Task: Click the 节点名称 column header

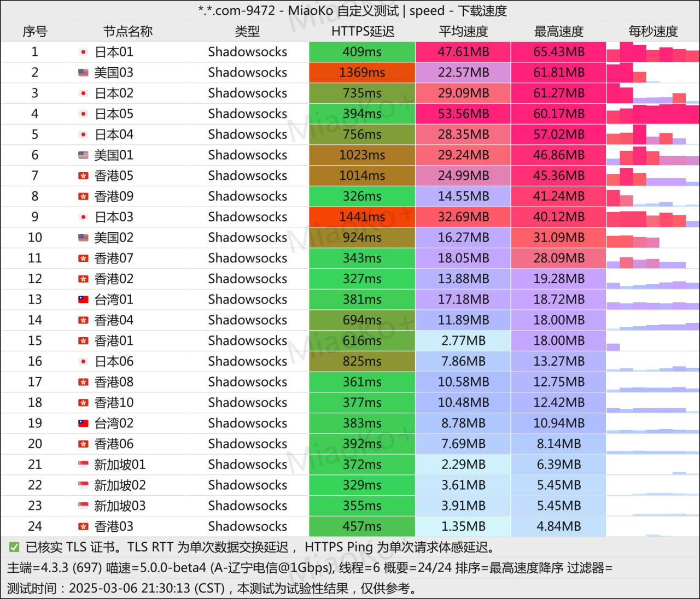Action: 128,32
